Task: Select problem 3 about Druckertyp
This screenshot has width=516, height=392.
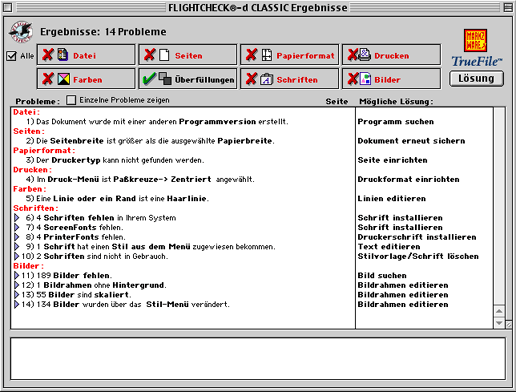Action: [x=115, y=160]
